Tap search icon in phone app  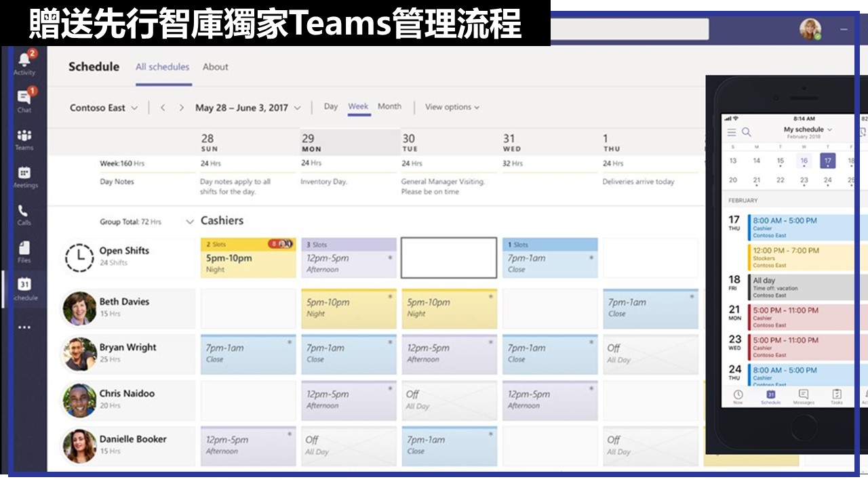pyautogui.click(x=747, y=132)
